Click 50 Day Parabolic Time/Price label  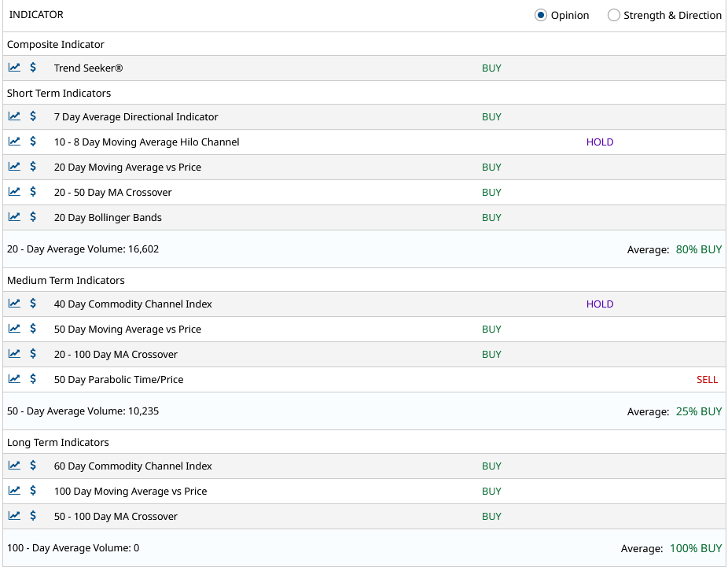(119, 380)
